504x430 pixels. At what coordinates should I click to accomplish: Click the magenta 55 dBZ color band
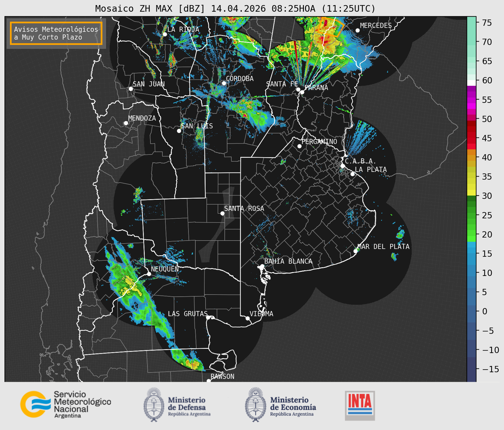coord(471,100)
